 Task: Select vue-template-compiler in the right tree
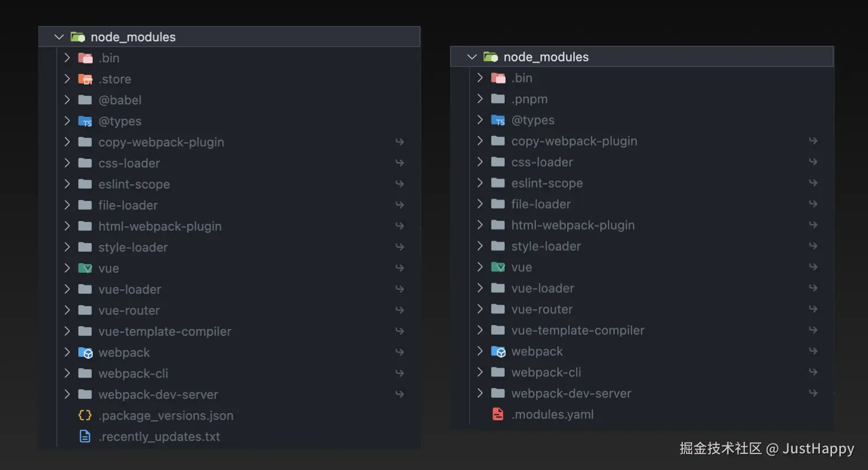[x=578, y=330]
